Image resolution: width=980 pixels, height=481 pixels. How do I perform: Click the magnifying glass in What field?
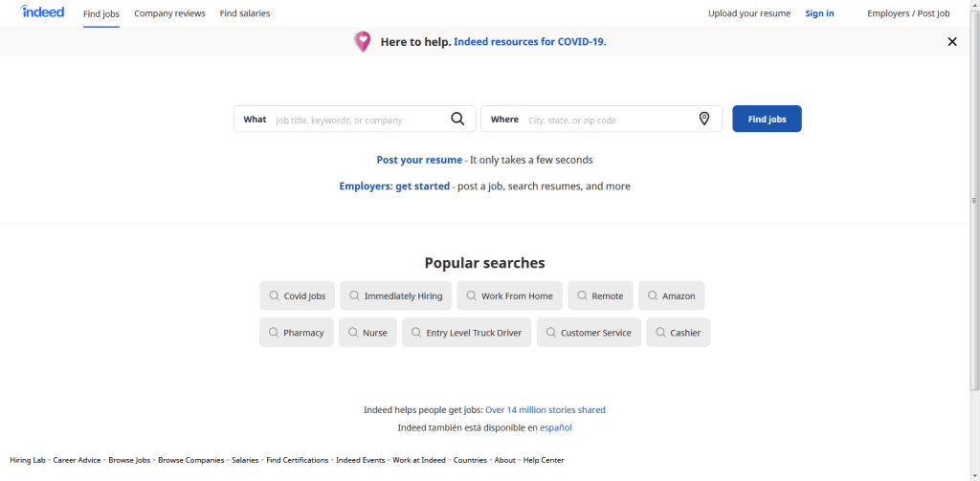tap(457, 119)
